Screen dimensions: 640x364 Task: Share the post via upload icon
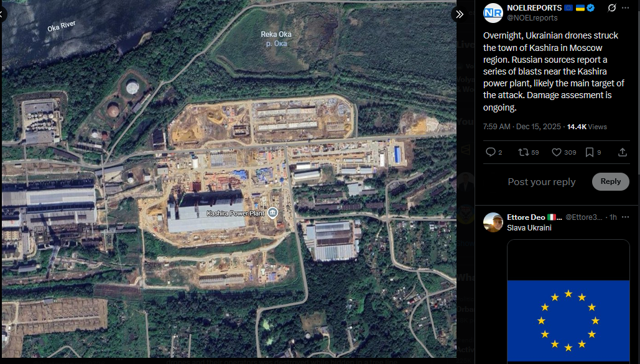click(x=623, y=152)
